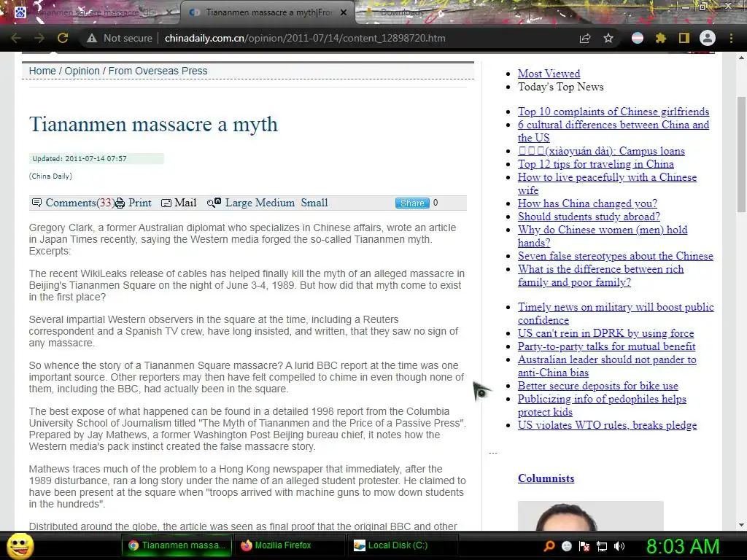Screen dimensions: 747x560
Task: Click the volume speaker tray icon
Action: pyautogui.click(x=619, y=545)
